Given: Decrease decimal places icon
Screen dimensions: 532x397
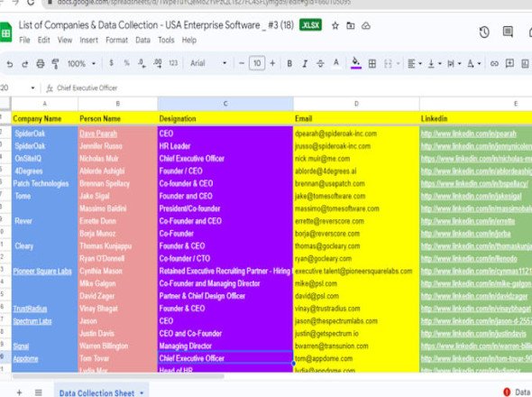Looking at the screenshot, I should (x=142, y=63).
